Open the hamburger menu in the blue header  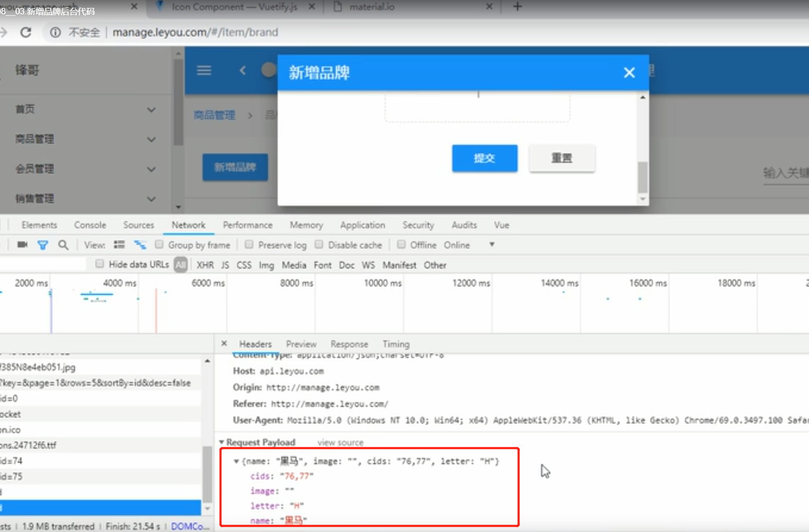tap(204, 70)
